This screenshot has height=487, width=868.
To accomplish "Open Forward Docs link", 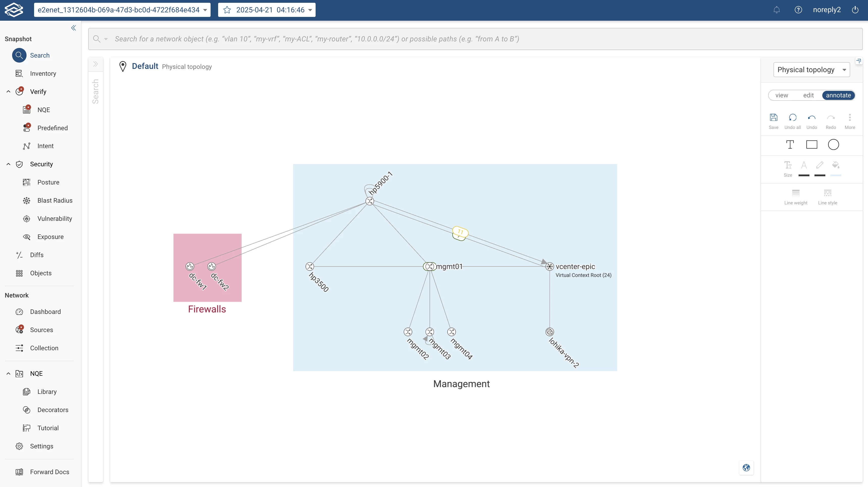I will point(49,472).
